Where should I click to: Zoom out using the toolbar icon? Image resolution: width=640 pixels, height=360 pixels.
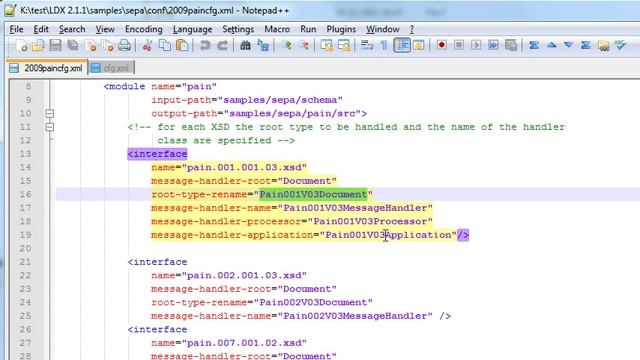pyautogui.click(x=303, y=45)
